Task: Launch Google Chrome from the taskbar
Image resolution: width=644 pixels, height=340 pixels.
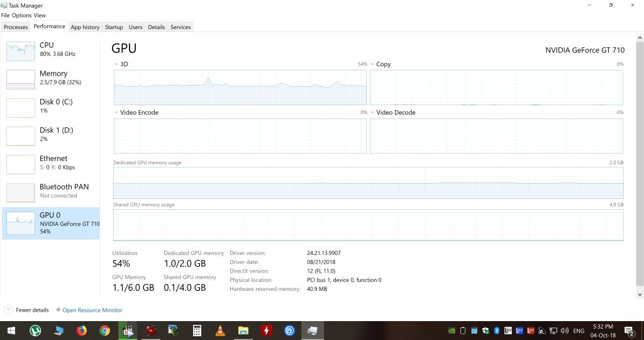Action: click(105, 331)
